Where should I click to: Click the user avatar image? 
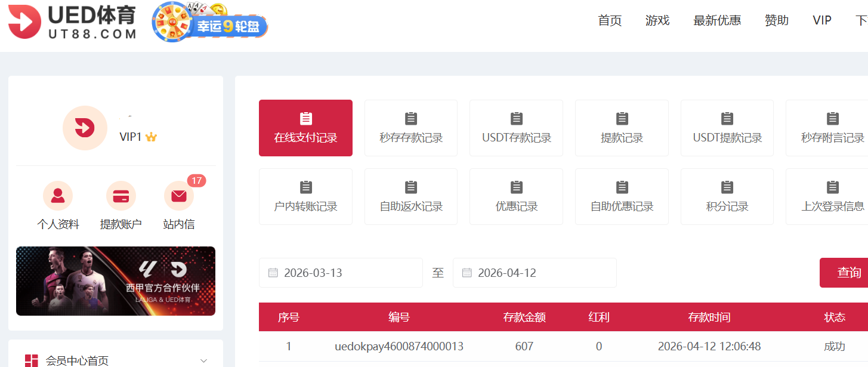[85, 128]
